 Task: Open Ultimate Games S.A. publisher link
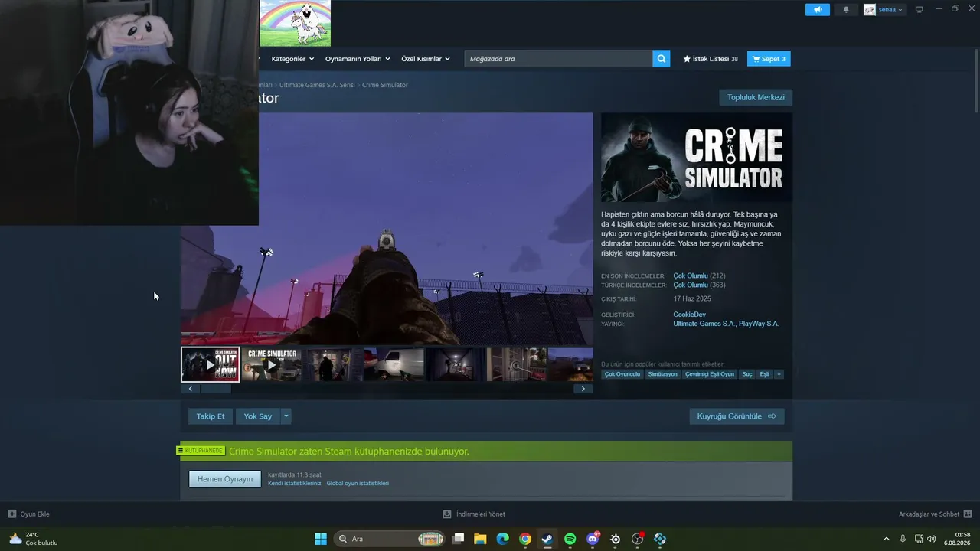point(704,324)
